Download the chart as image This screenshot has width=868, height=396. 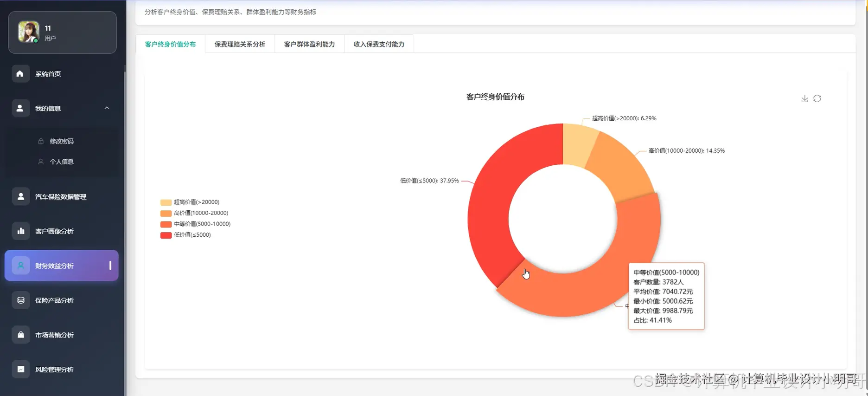804,98
